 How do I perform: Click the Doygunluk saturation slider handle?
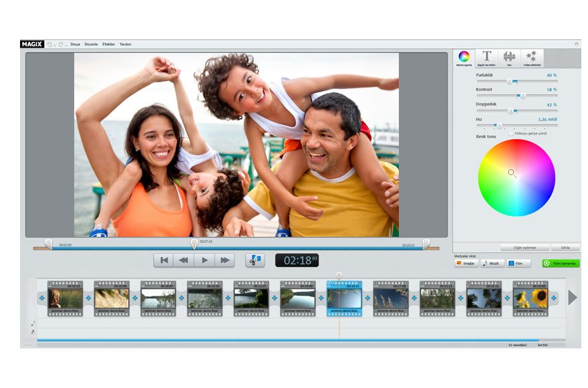pos(510,111)
